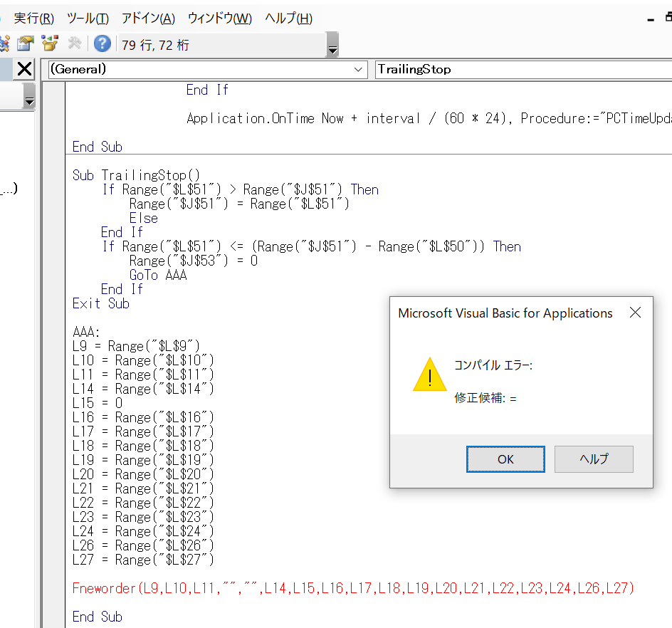Open the ヘルプ(H) menu

coord(288,19)
